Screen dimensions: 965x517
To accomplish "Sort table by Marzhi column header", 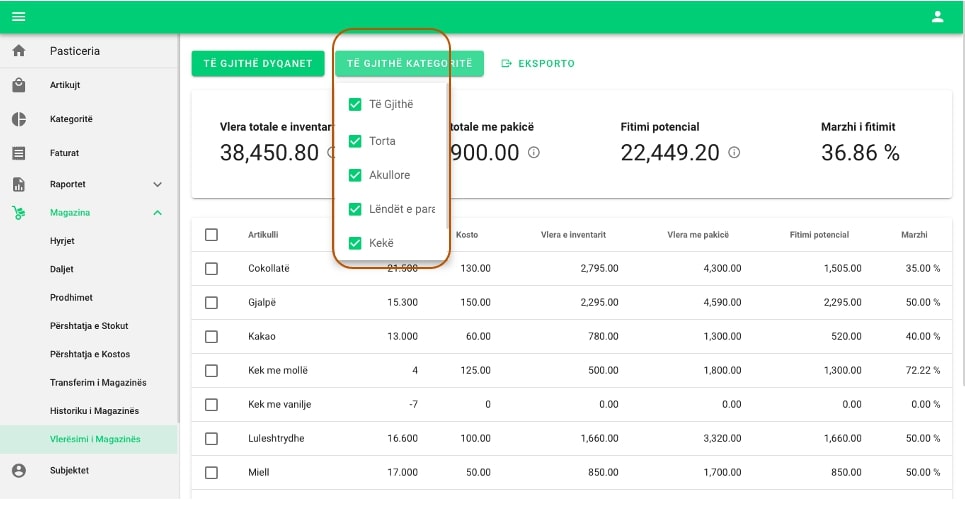I will tap(914, 235).
